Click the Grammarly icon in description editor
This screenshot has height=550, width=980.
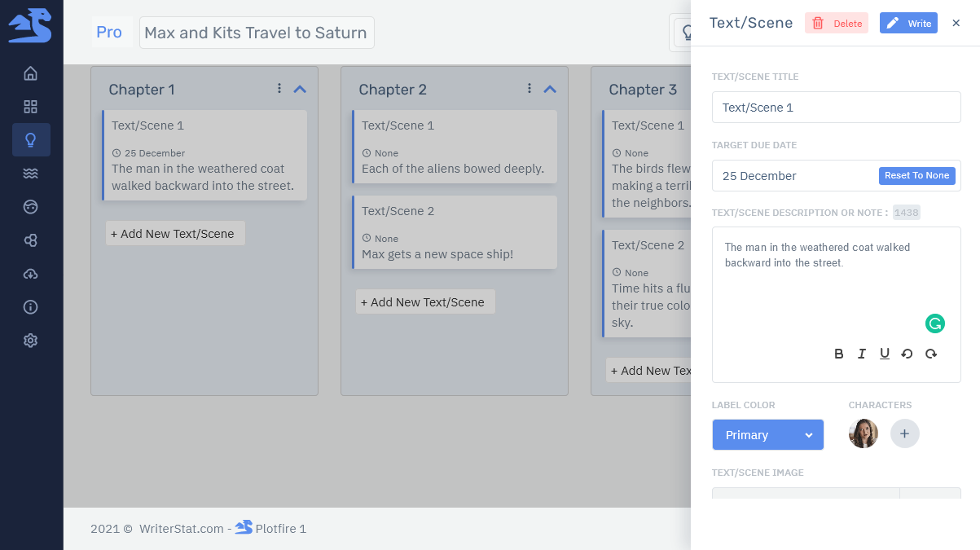934,323
